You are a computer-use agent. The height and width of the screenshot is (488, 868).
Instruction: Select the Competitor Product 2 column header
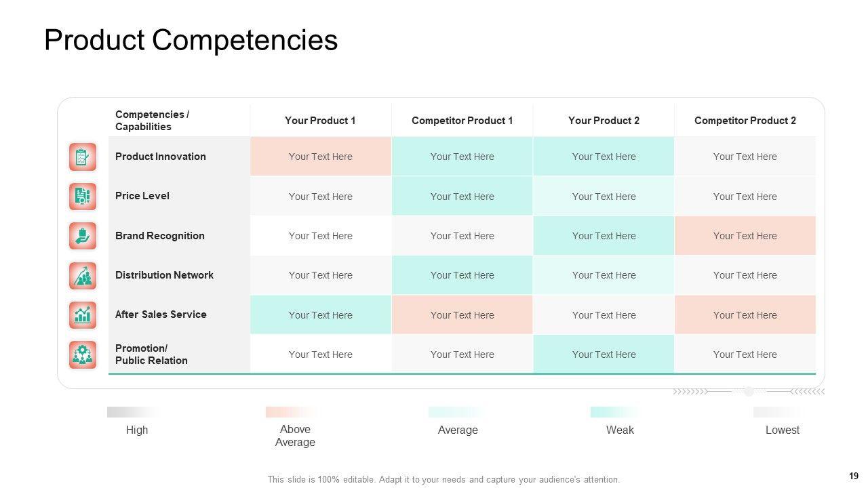pyautogui.click(x=745, y=121)
